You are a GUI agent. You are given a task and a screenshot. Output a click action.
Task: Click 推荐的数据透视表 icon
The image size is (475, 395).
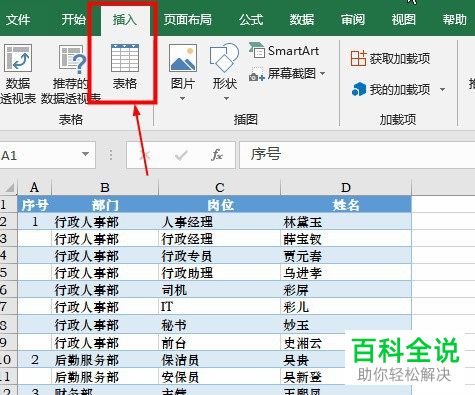coord(71,74)
